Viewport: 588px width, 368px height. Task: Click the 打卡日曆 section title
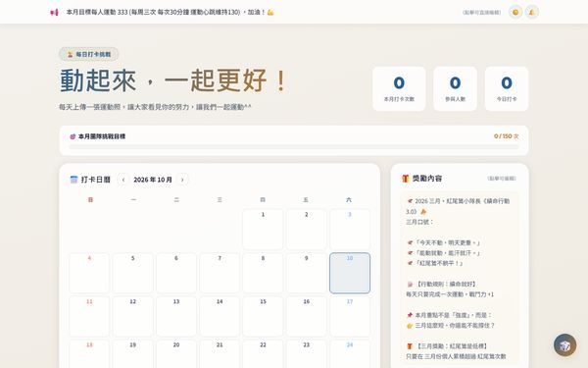[x=96, y=180]
